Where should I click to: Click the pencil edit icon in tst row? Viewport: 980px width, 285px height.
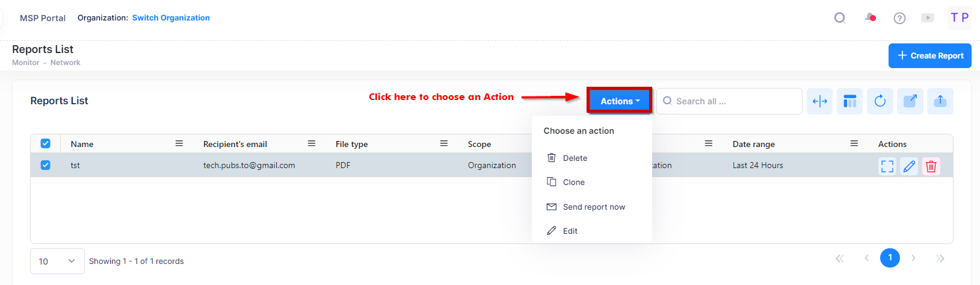(x=909, y=166)
